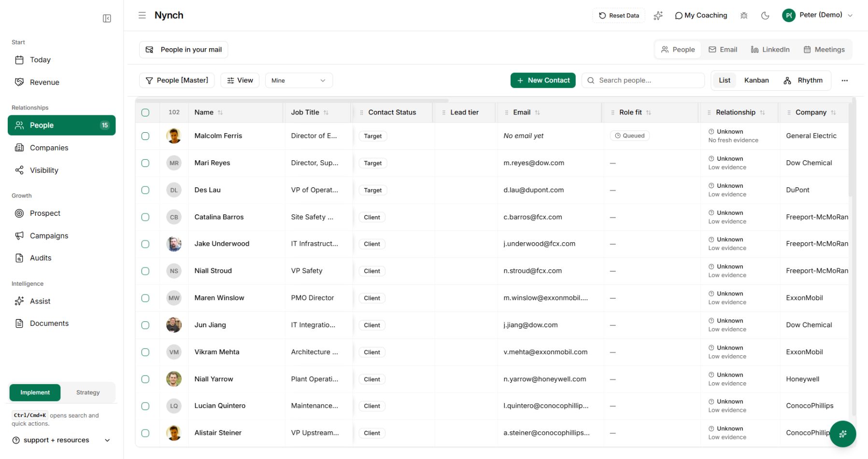Open the three-dot more options menu
Viewport: 868px width, 459px height.
844,81
